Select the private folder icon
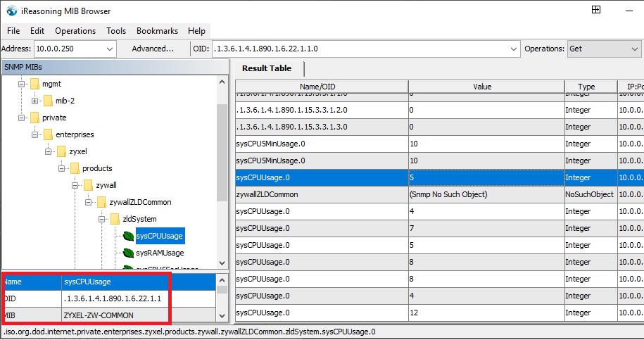 coord(34,118)
